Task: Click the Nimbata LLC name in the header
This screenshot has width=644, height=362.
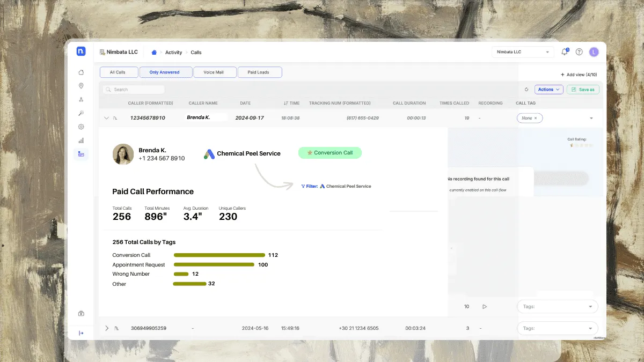Action: (122, 52)
